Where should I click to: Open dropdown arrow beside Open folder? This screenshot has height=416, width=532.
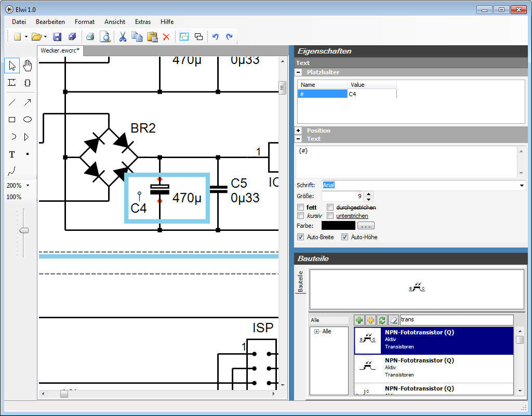pyautogui.click(x=45, y=37)
